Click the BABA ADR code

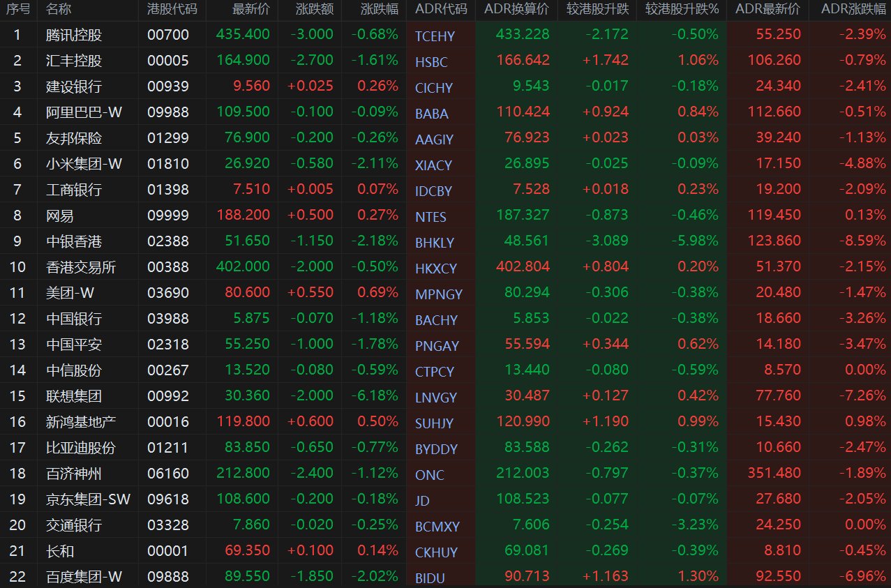pyautogui.click(x=431, y=114)
